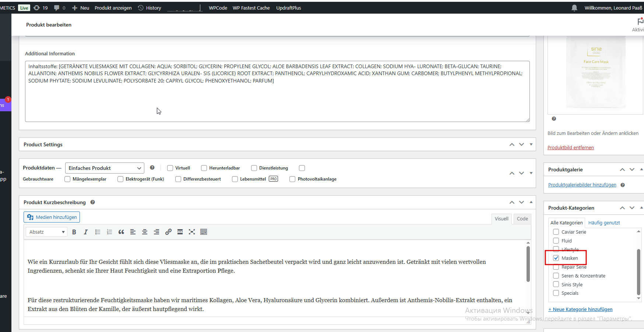Screen dimensions: 644x332
Task: Click into the Additional Information text area
Action: tap(277, 91)
